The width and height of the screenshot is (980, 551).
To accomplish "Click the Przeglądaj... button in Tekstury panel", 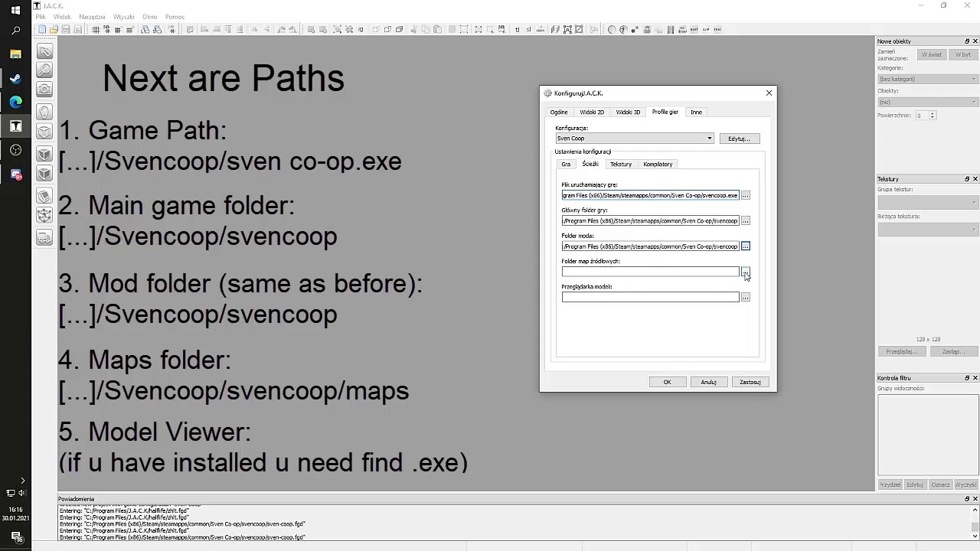I will pos(901,351).
